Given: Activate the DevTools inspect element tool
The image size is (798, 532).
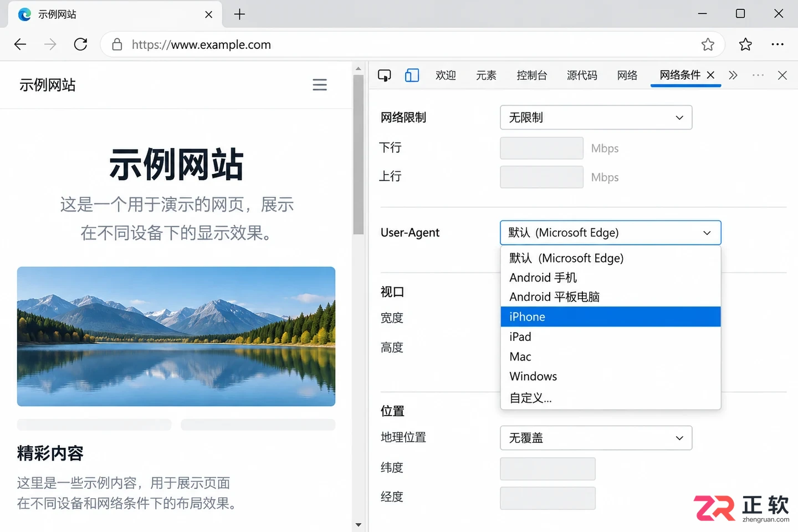Looking at the screenshot, I should (384, 75).
